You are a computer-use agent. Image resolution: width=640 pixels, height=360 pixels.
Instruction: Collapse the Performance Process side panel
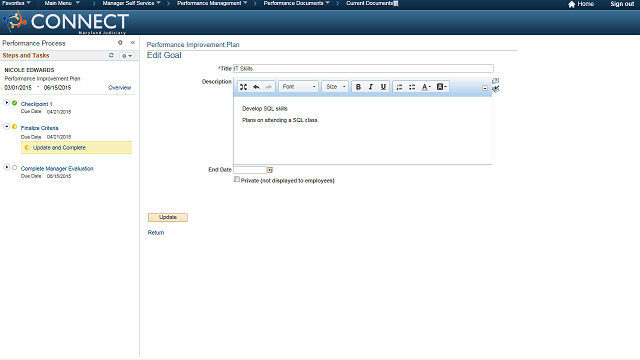tap(133, 42)
